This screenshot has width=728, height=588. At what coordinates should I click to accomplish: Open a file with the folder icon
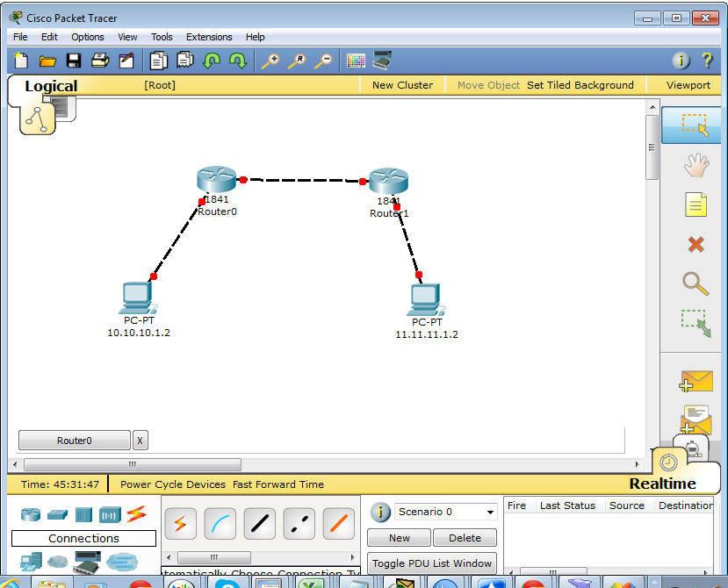(x=47, y=61)
